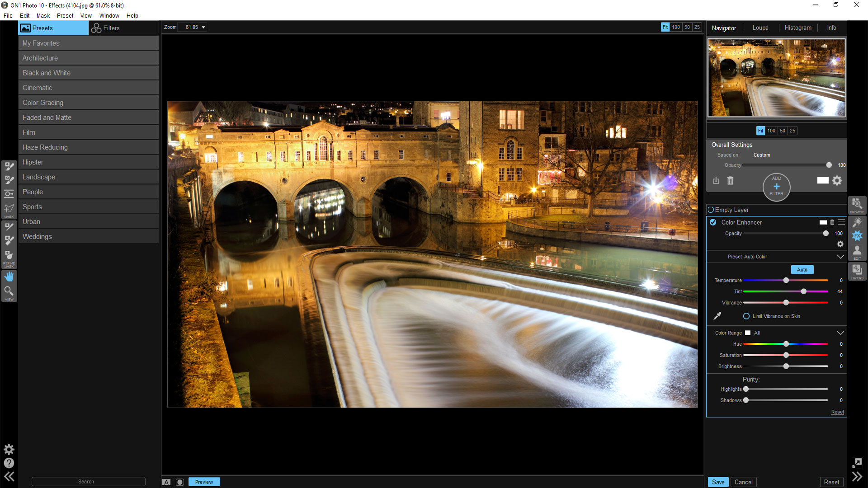The height and width of the screenshot is (488, 868).
Task: Click the Color Enhancer Reset link
Action: [837, 412]
